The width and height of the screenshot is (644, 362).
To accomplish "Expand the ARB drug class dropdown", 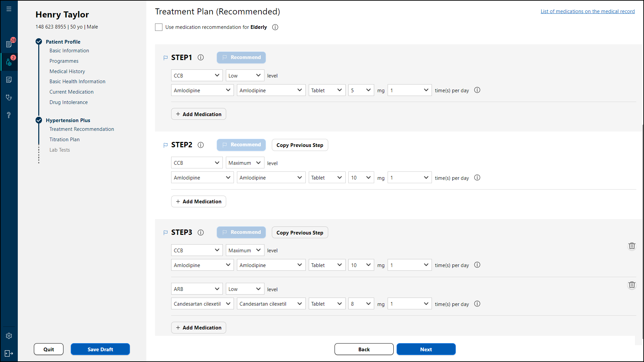I will tap(197, 289).
